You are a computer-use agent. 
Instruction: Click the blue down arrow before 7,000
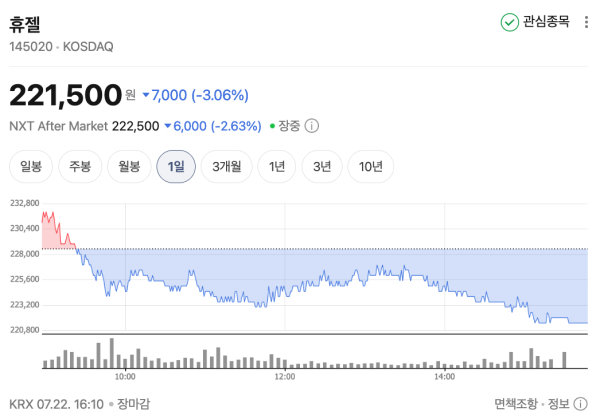146,95
